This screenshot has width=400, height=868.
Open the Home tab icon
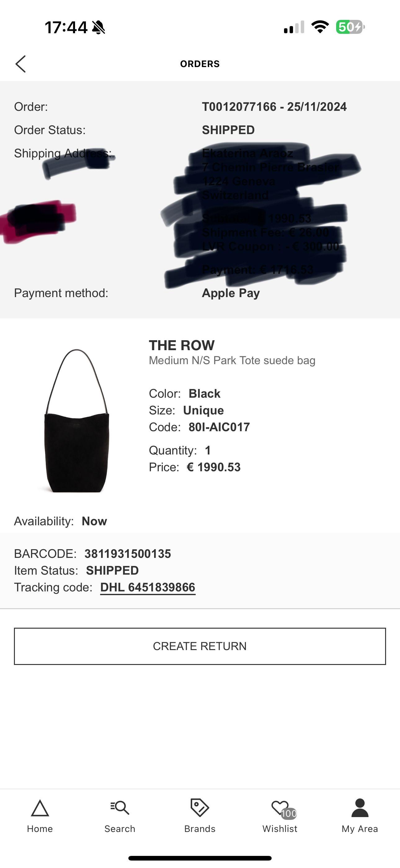pos(40,808)
